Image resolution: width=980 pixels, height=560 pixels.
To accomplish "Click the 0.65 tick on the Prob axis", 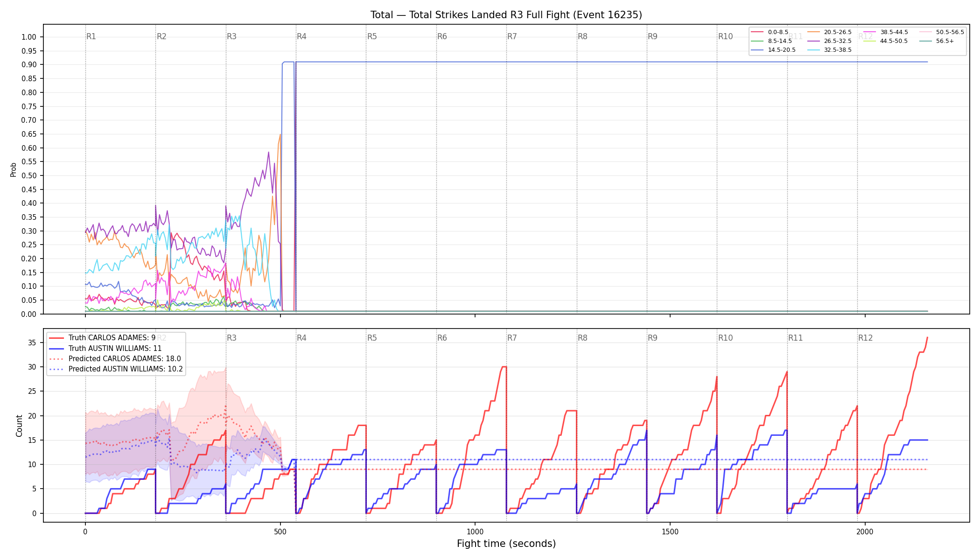I will 29,134.
